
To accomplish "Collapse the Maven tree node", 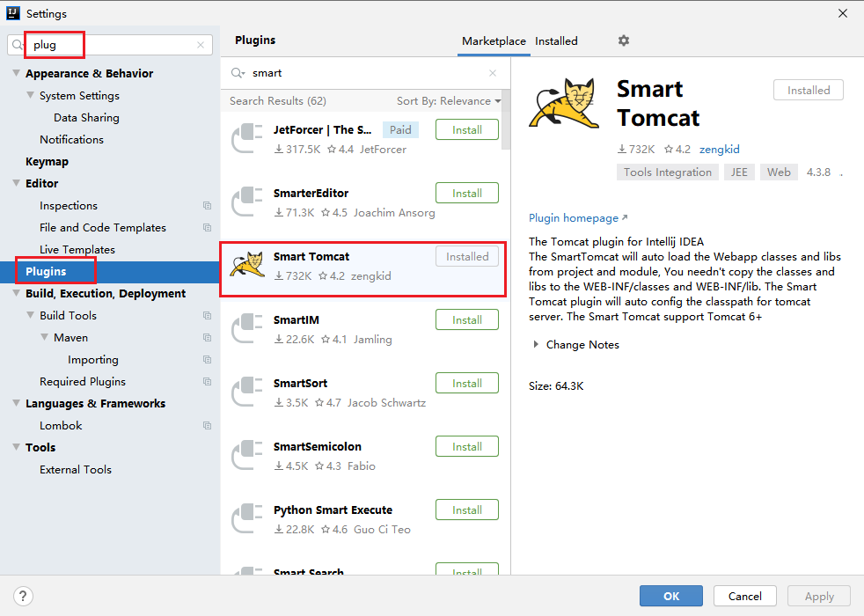I will 45,338.
